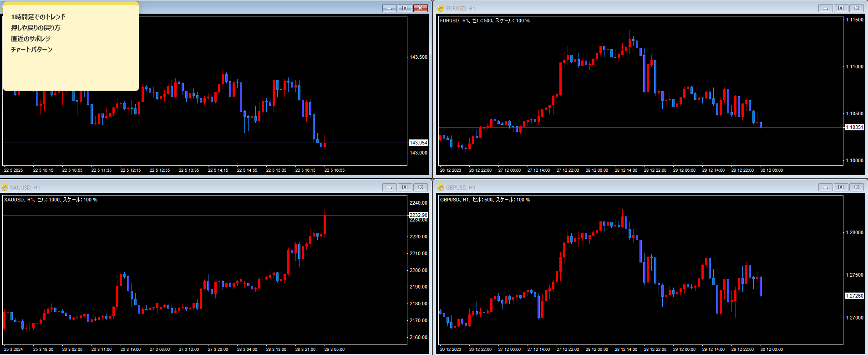Click the '22 5 13:35' time label
Image resolution: width=868 pixels, height=355 pixels.
(x=189, y=170)
